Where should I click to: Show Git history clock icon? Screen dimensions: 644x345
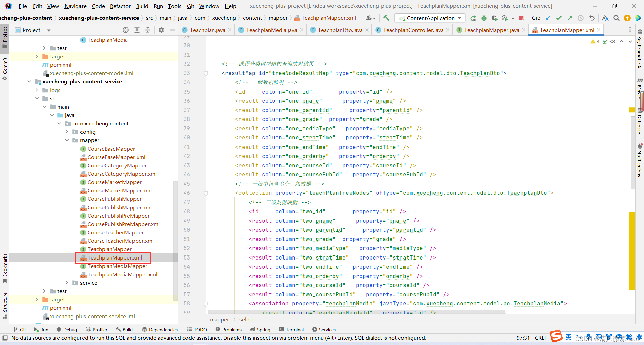pyautogui.click(x=581, y=18)
